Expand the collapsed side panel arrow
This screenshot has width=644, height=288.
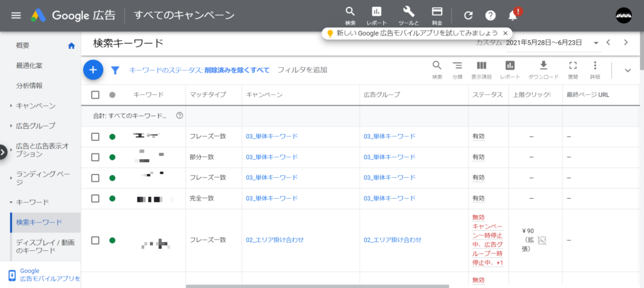(3, 152)
